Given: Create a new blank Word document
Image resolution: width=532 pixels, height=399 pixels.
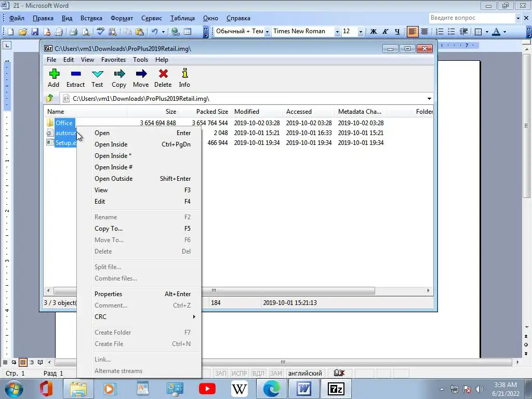Looking at the screenshot, I should (10, 32).
